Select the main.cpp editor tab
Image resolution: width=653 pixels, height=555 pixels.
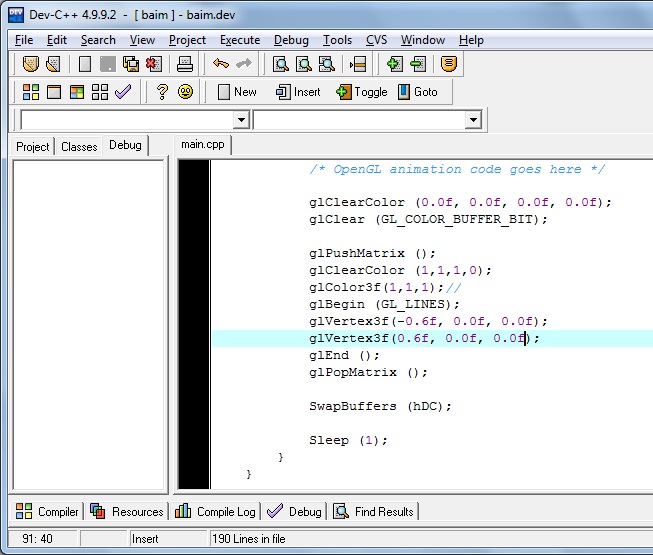(202, 144)
